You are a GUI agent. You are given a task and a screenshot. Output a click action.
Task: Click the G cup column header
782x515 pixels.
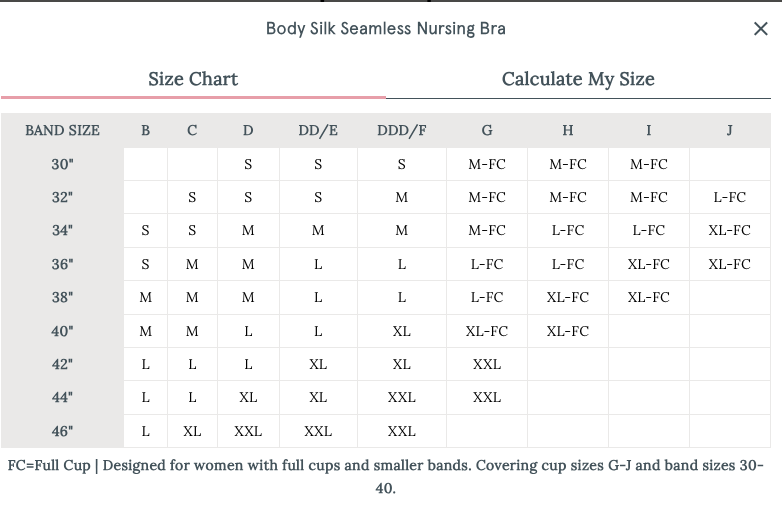point(487,130)
